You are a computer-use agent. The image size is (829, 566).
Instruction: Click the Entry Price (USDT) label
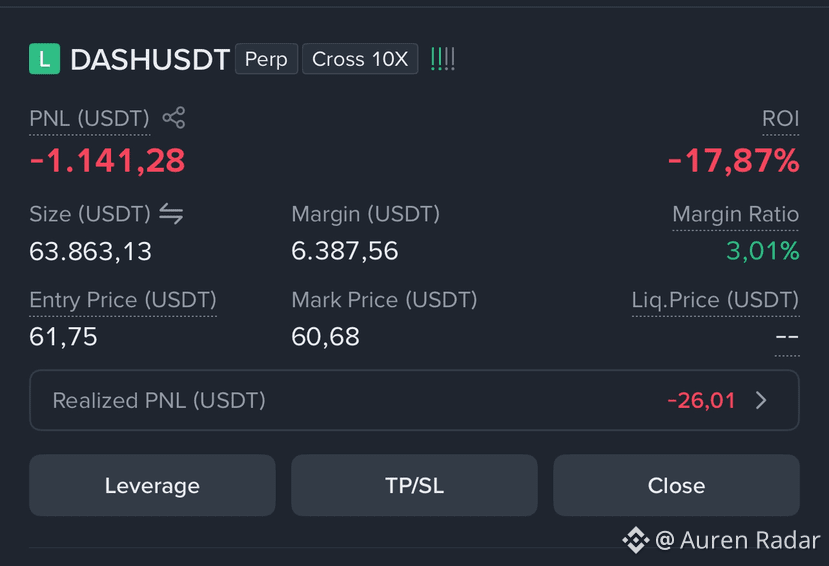pyautogui.click(x=123, y=300)
